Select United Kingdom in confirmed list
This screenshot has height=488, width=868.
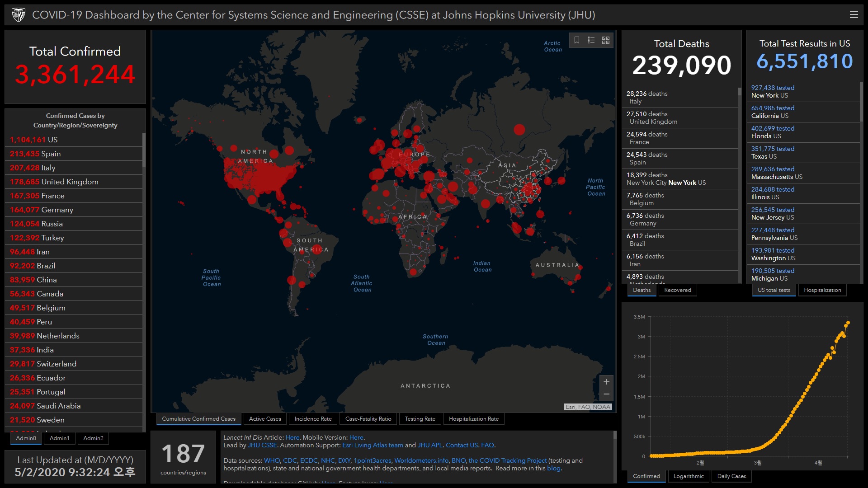coord(74,182)
